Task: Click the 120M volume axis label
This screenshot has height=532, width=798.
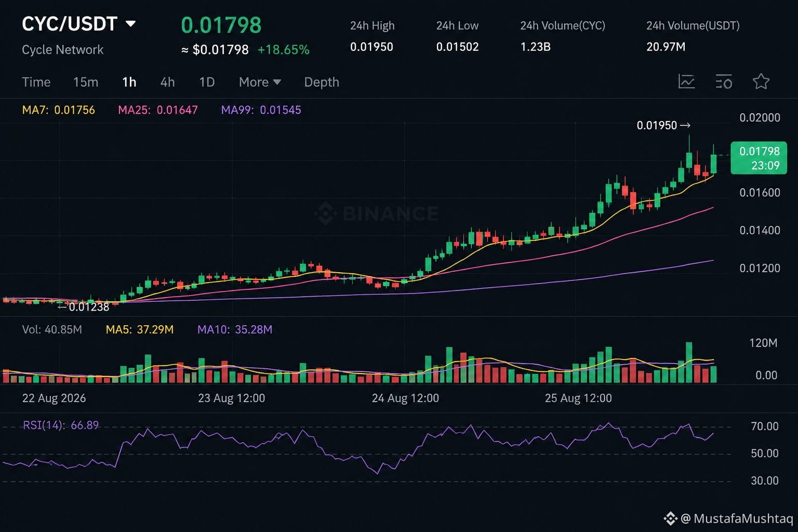Action: coord(763,343)
